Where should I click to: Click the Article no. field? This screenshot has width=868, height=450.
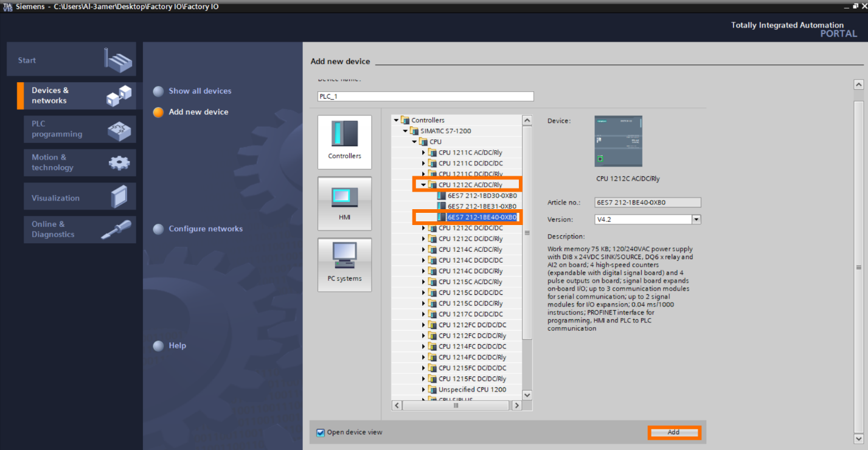point(648,202)
